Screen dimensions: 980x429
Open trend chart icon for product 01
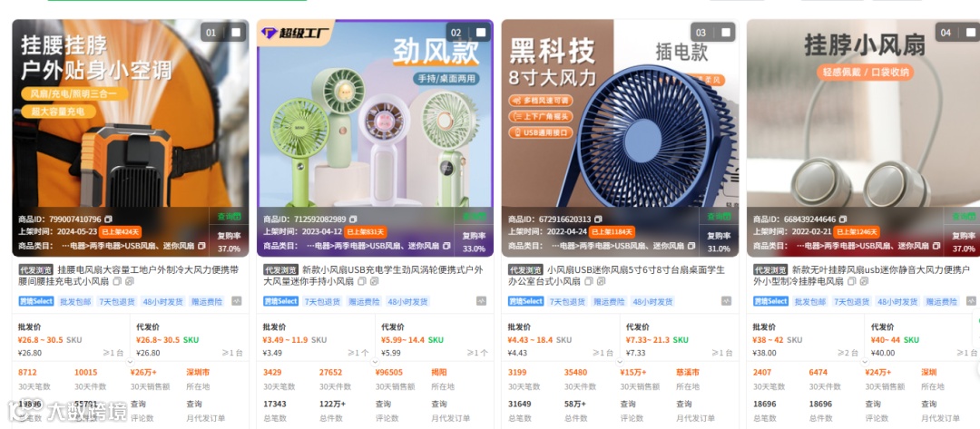(x=236, y=301)
